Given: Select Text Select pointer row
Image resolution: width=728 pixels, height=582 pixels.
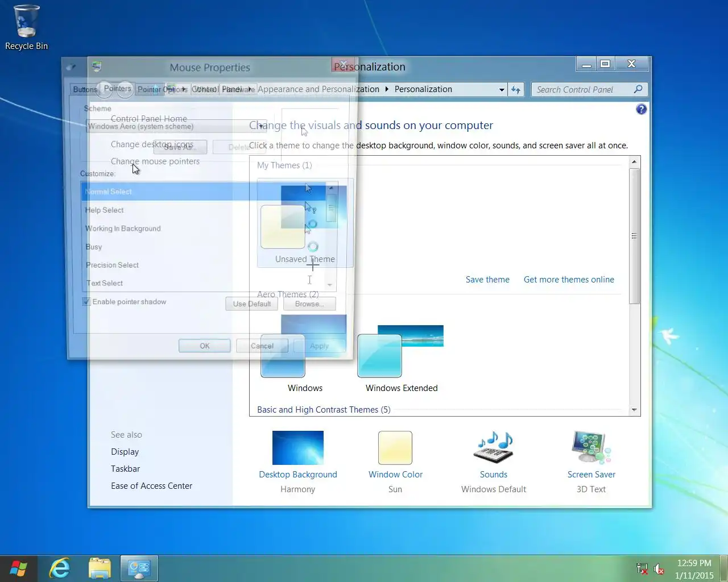Looking at the screenshot, I should pyautogui.click(x=204, y=283).
